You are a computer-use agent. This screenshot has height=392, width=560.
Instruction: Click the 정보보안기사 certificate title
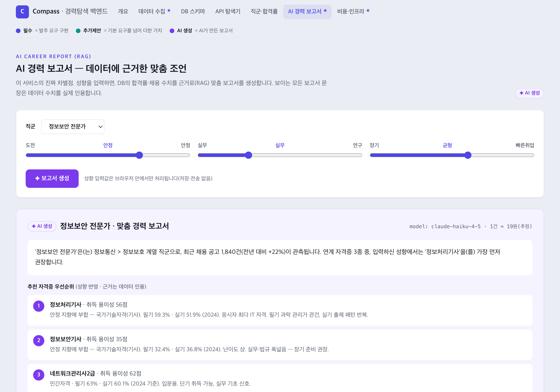point(66,339)
